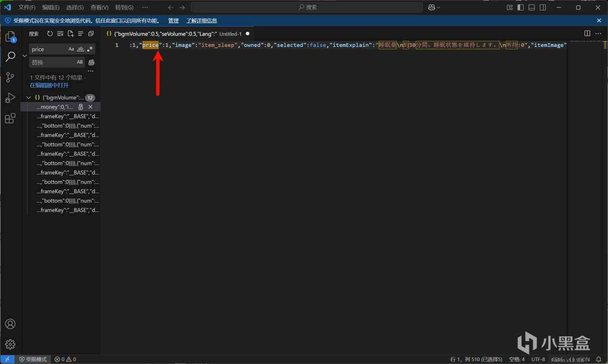Click the title bar 搜索 command box

coord(307,7)
